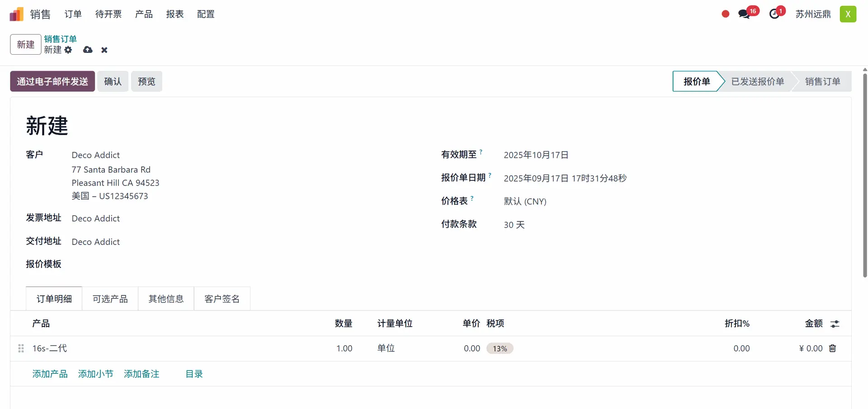This screenshot has width=868, height=409.
Task: Click the 添加产品 link
Action: point(50,374)
